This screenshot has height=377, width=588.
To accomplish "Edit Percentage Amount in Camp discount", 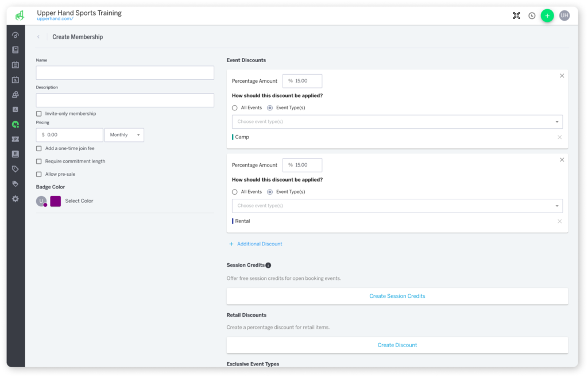I will [x=302, y=81].
